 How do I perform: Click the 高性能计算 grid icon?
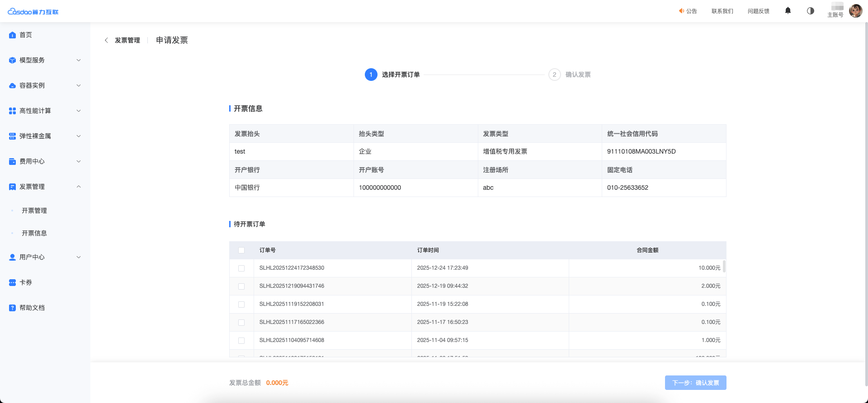[12, 111]
